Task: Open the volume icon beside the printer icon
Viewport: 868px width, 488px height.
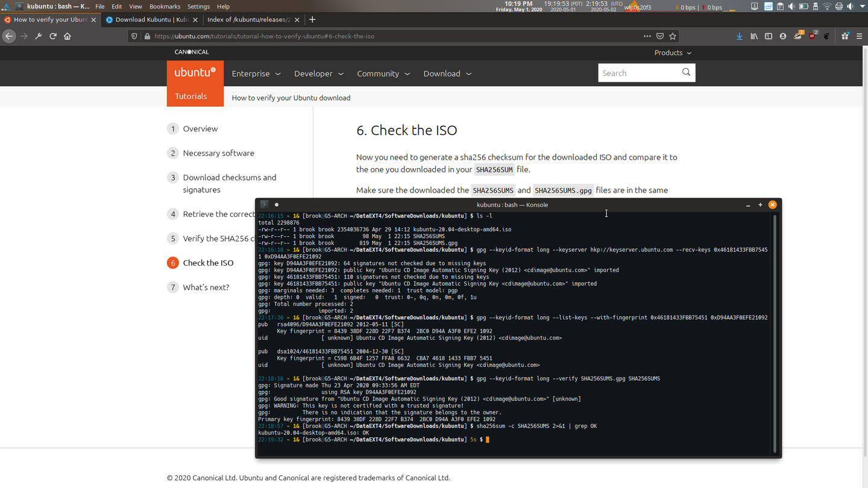Action: click(x=851, y=7)
